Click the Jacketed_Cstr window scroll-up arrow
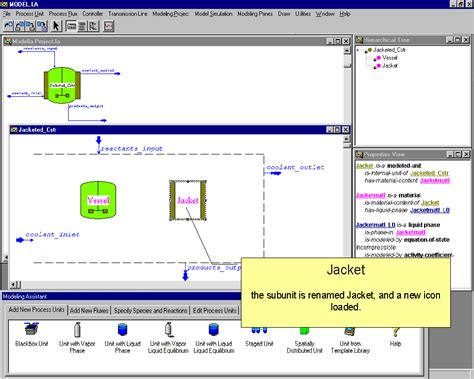474x379 pixels. tap(346, 138)
